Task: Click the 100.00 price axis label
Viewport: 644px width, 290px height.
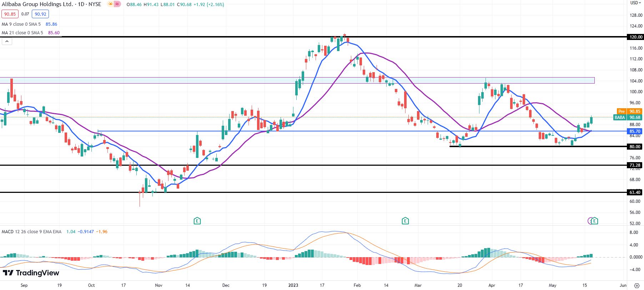Action: click(x=636, y=92)
